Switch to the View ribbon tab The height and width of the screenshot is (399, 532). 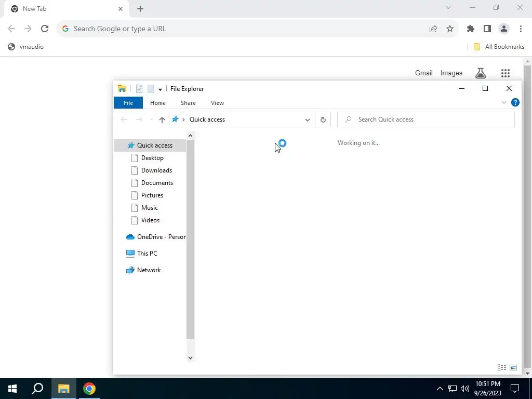217,103
